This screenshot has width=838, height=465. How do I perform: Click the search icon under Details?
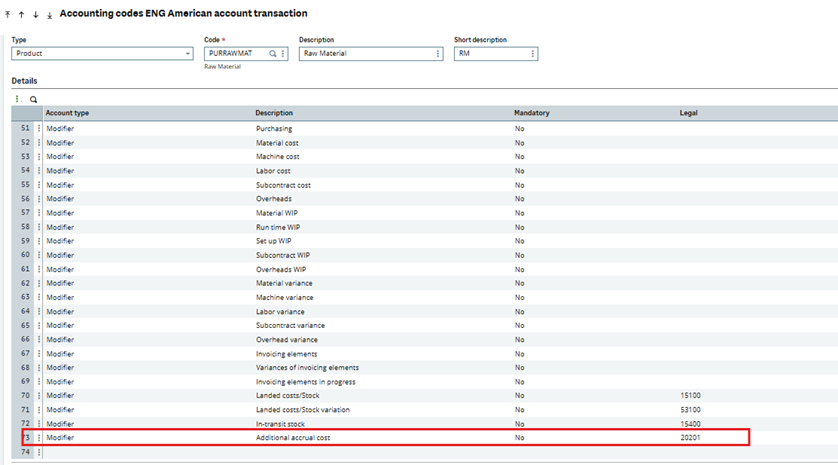tap(32, 100)
